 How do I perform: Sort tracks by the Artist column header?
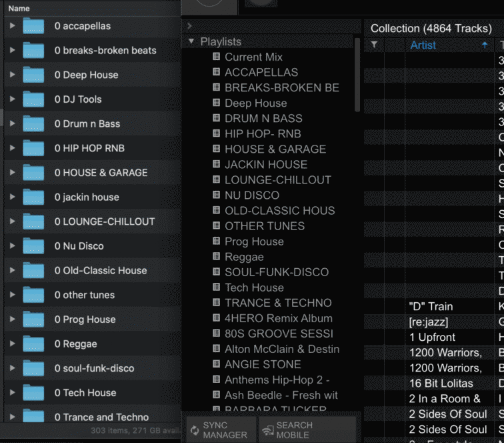pos(423,45)
